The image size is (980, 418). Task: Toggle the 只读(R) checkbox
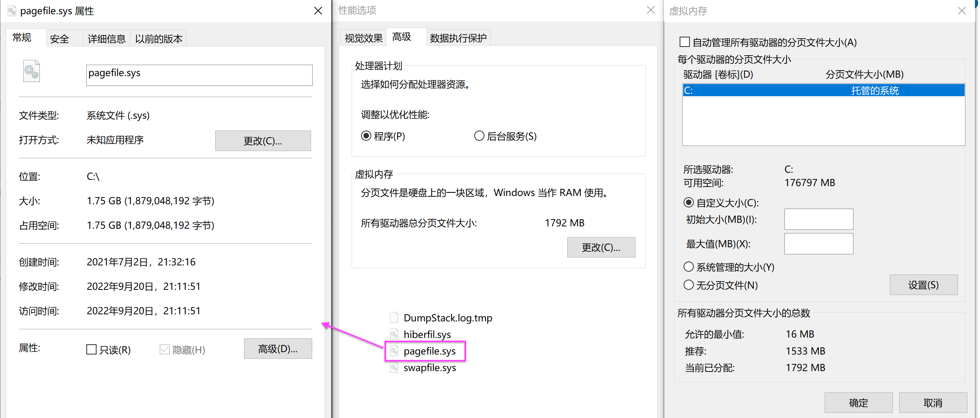click(91, 349)
